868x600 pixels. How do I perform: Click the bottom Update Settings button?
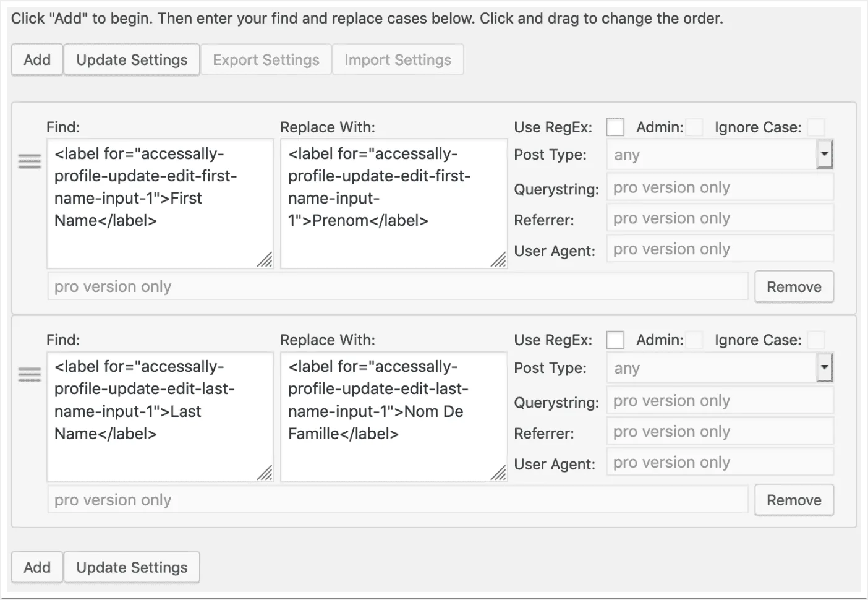[x=132, y=567]
